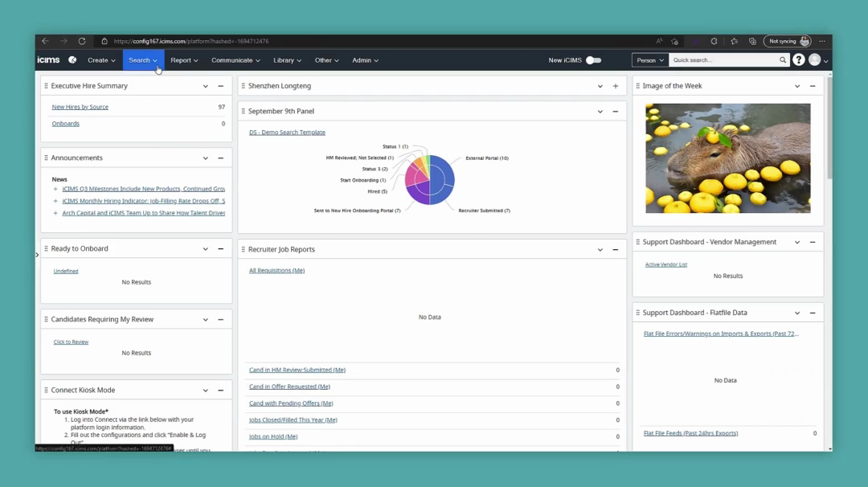The width and height of the screenshot is (868, 487).
Task: Expand the left side panel arrow
Action: click(37, 255)
